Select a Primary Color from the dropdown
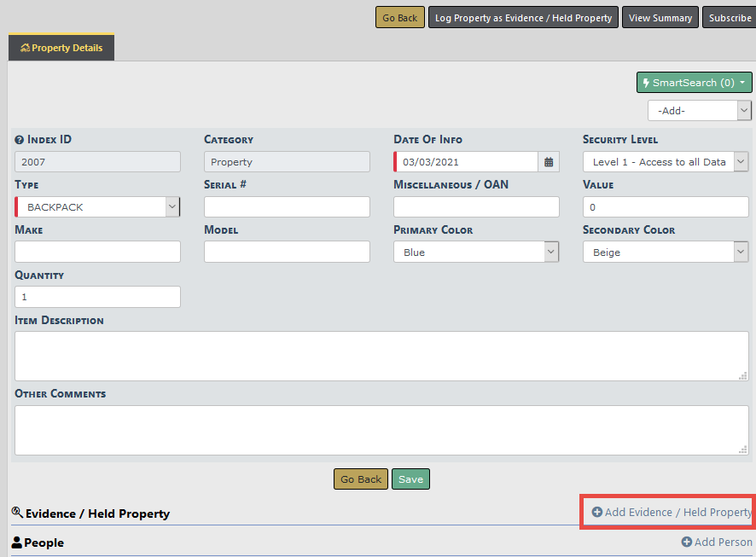756x557 pixels. click(475, 252)
